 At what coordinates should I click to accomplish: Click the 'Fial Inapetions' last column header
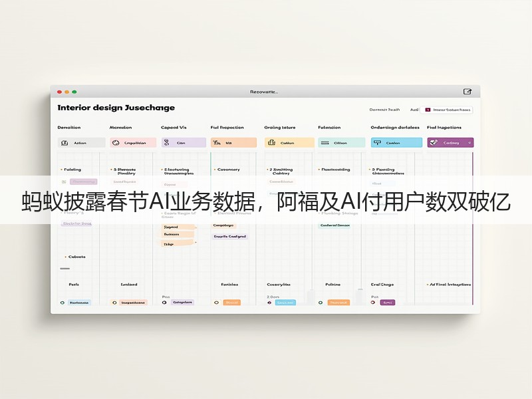pyautogui.click(x=444, y=128)
